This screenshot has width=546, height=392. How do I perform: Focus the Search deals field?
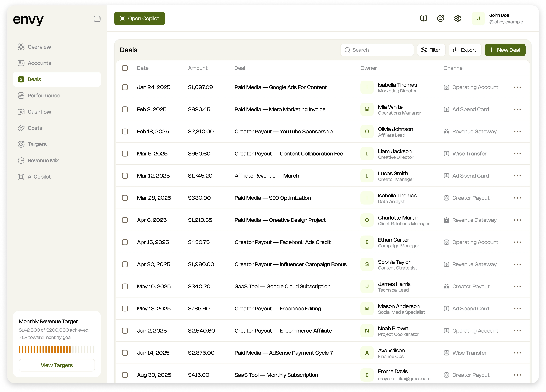(x=377, y=50)
